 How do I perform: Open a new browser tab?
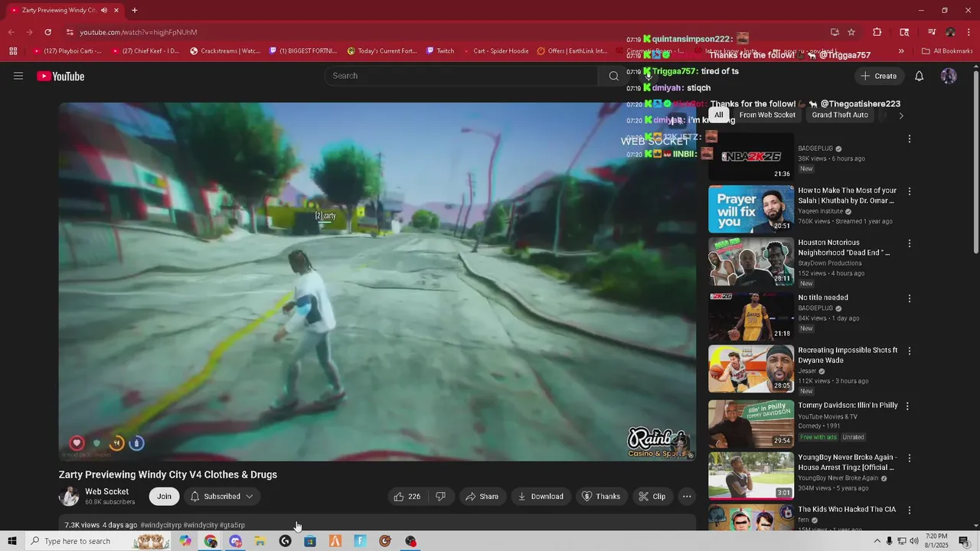pos(135,11)
